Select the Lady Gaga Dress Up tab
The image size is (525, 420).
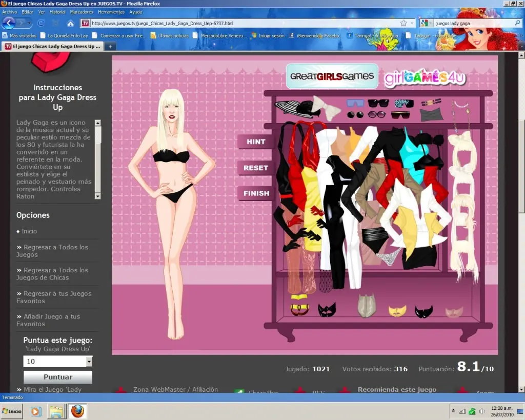[53, 47]
